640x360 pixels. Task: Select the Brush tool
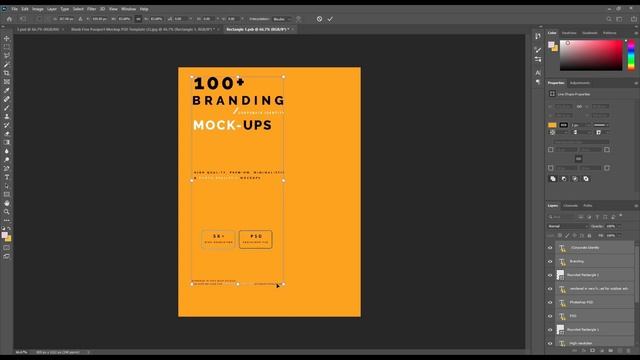click(7, 108)
